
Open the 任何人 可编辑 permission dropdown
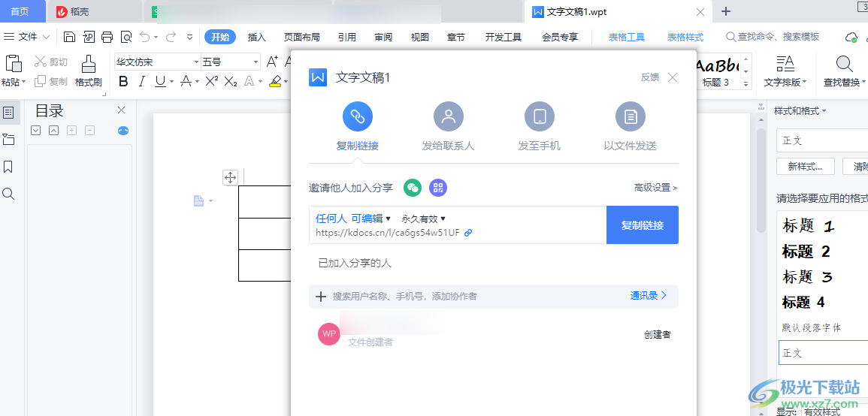pyautogui.click(x=353, y=219)
